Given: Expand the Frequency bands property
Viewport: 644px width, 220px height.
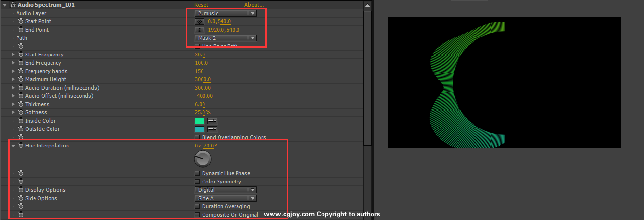Looking at the screenshot, I should point(13,71).
